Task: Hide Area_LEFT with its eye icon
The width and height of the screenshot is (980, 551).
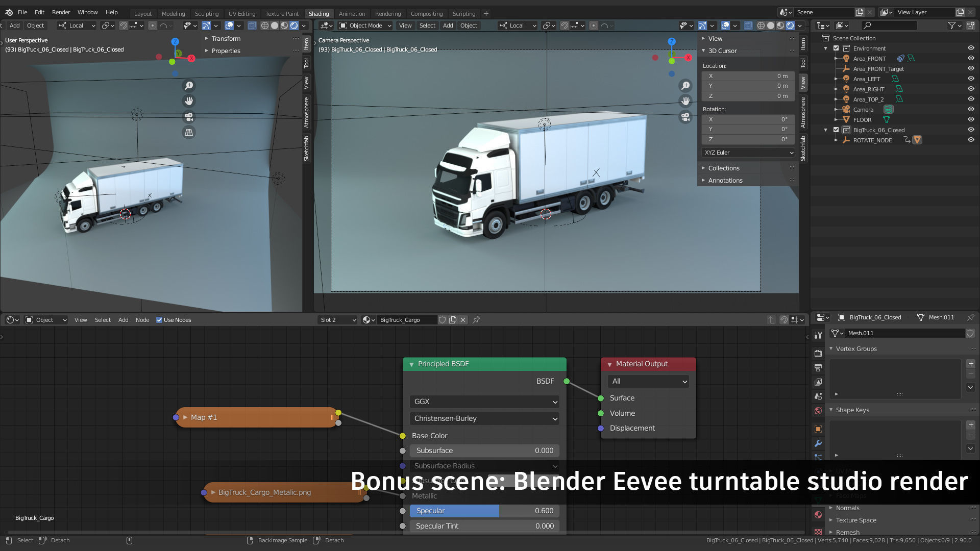Action: (x=971, y=79)
